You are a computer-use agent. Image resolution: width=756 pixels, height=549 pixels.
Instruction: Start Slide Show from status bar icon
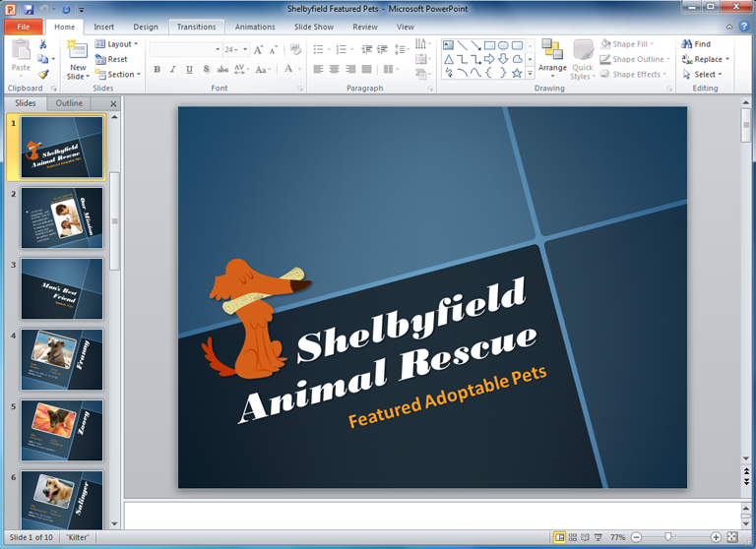(x=597, y=537)
